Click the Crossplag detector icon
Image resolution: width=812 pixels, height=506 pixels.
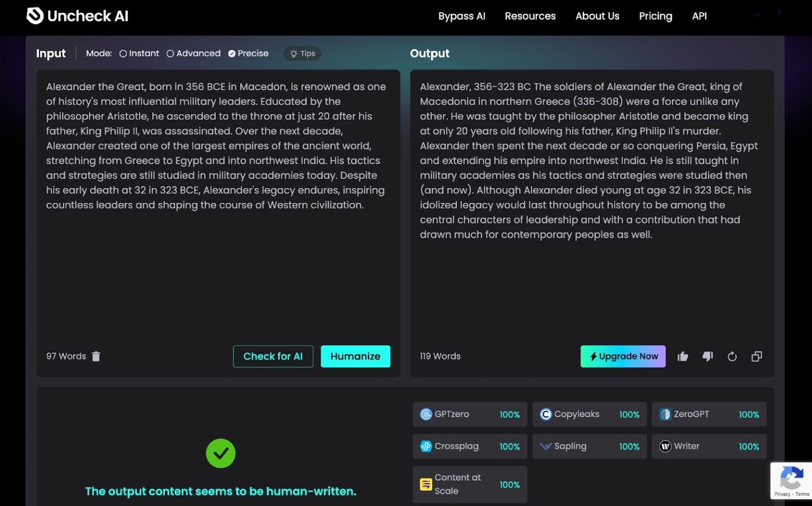pos(426,446)
